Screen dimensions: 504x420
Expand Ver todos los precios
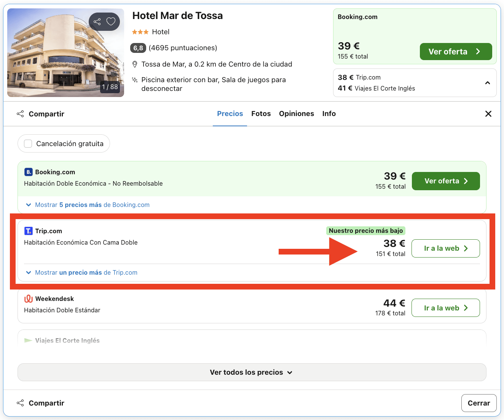coord(252,372)
